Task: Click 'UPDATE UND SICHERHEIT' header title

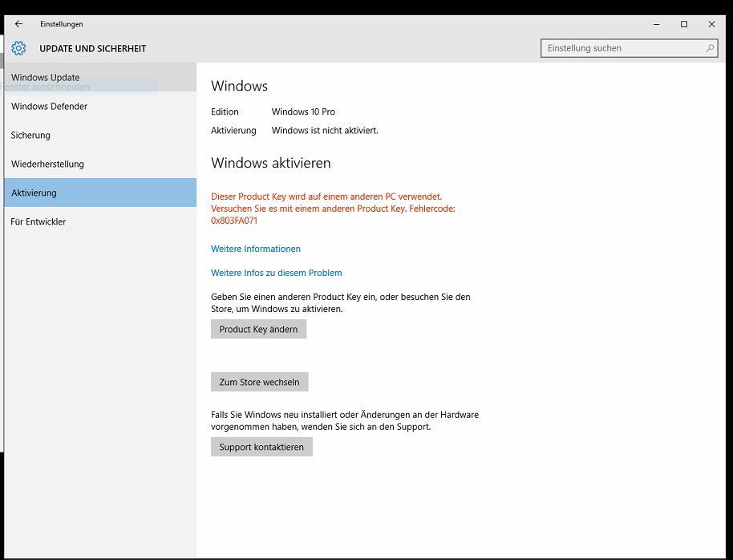Action: click(x=93, y=49)
